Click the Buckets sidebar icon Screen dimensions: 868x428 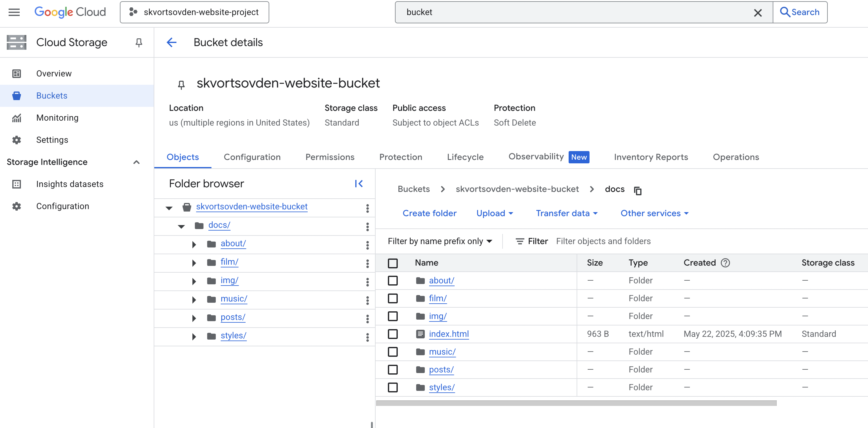coord(17,95)
